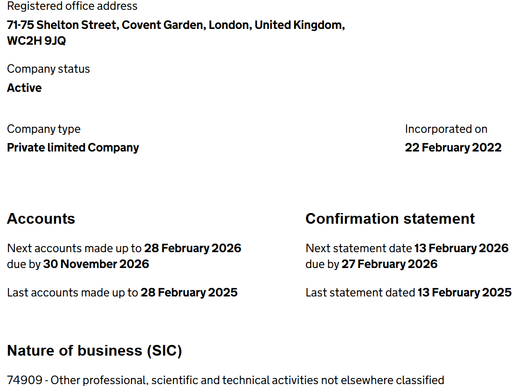Click last statement dated 13 February 2025

click(464, 293)
